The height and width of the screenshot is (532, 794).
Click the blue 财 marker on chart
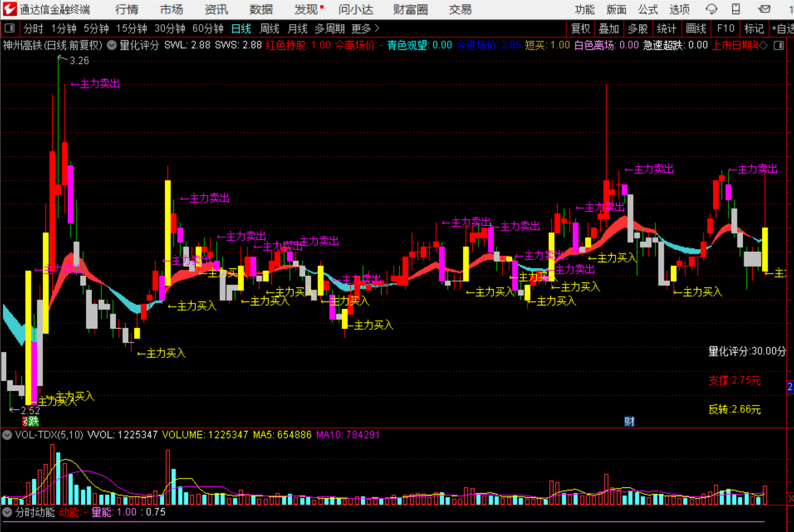click(x=629, y=422)
